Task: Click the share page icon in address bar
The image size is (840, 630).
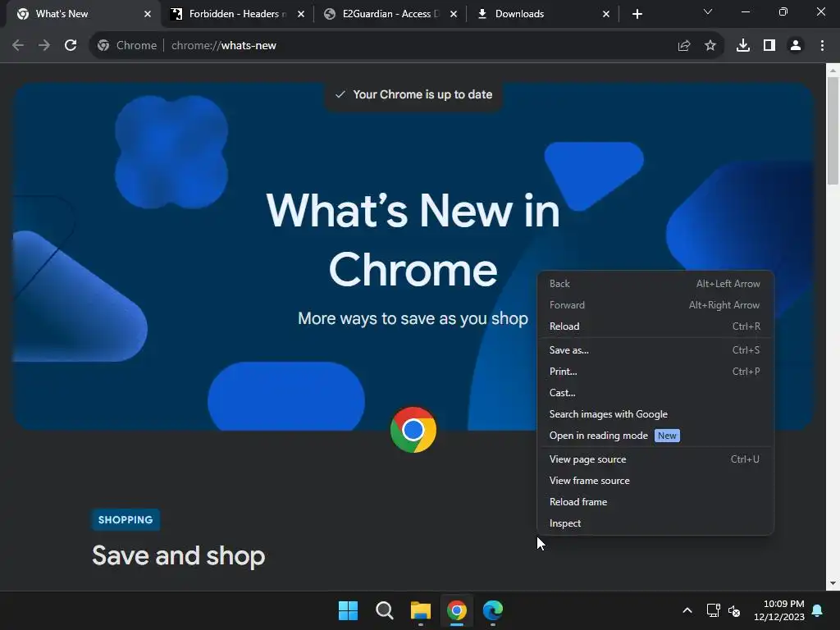Action: 684,46
